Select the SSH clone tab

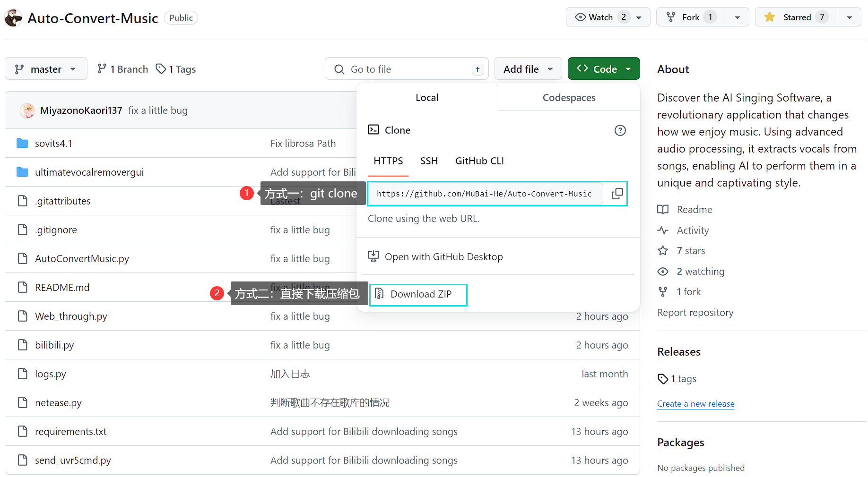pyautogui.click(x=429, y=161)
